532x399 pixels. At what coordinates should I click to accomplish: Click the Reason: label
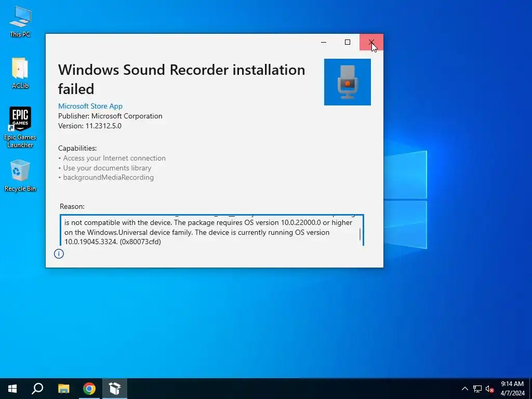[x=72, y=206]
